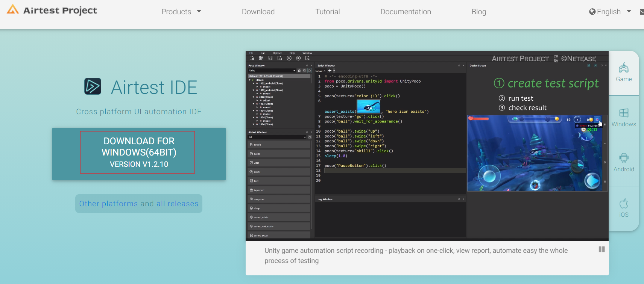Screen dimensions: 644x284
Task: Open the File menu in IDE
Action: coord(251,53)
